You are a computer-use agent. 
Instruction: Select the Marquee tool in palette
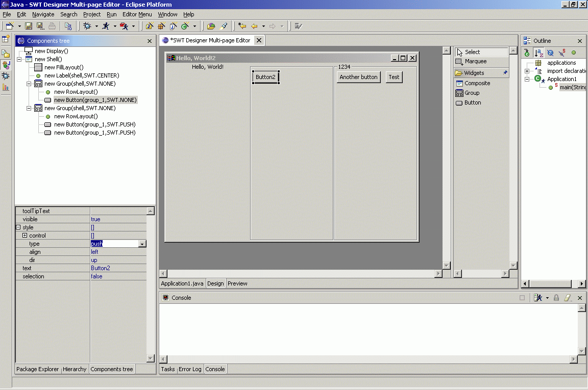(481, 62)
